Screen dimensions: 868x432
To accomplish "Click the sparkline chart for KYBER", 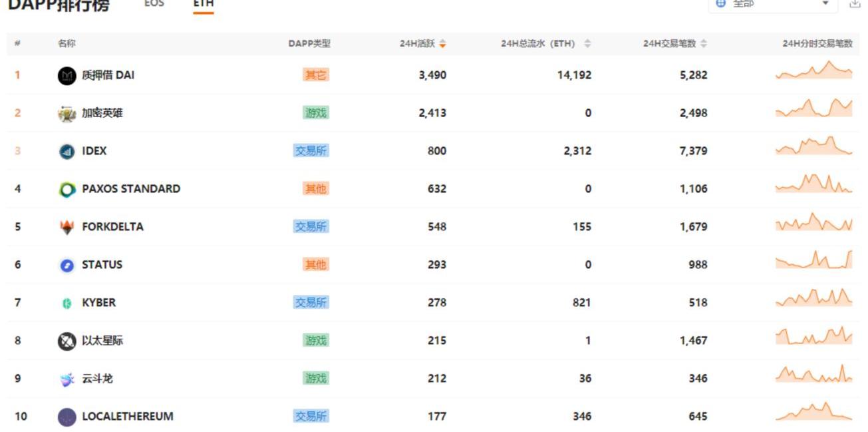I will (x=813, y=298).
